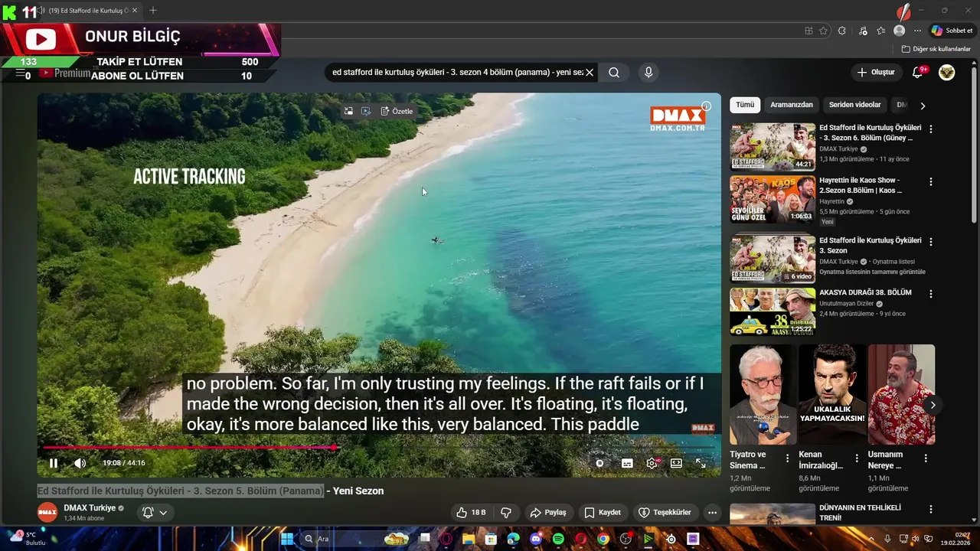Open options for 3. Sezon 6. Bölüm video
980x551 pixels.
[931, 129]
